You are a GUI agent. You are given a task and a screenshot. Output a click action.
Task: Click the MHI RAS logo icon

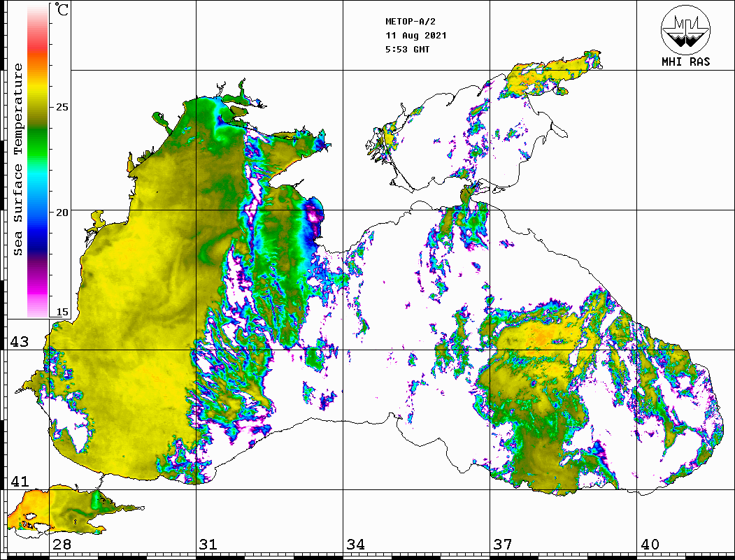tap(685, 29)
